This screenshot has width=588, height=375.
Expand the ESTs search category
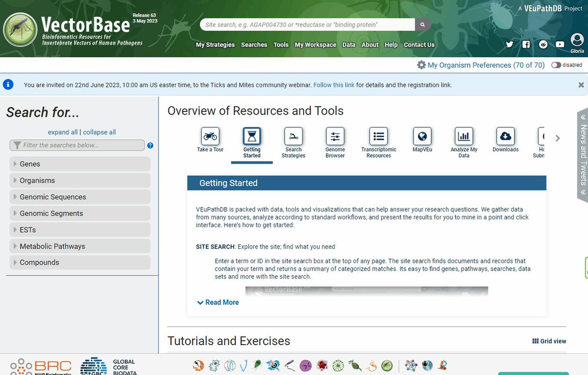80,230
